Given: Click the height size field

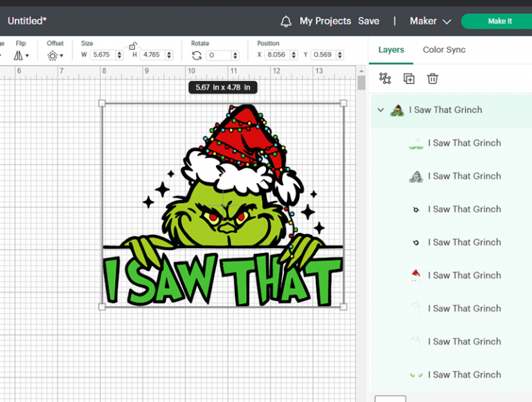Looking at the screenshot, I should coord(152,55).
